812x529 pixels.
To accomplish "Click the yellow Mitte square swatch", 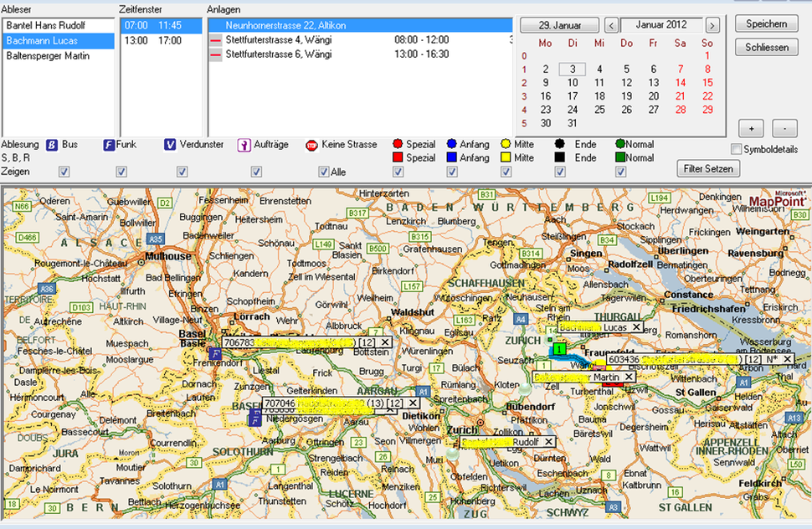I will tap(506, 157).
